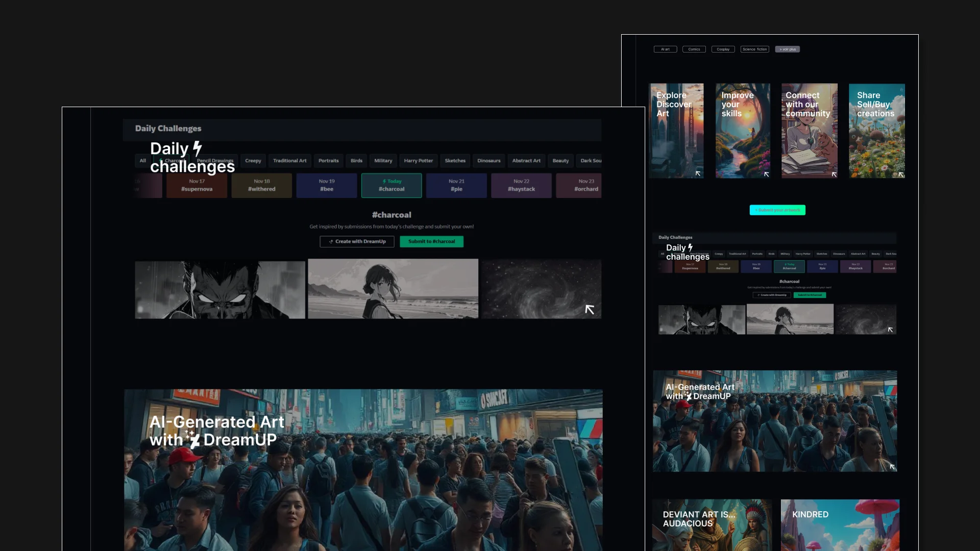Select the Harry Potter filter tab
Image resolution: width=980 pixels, height=551 pixels.
[418, 161]
